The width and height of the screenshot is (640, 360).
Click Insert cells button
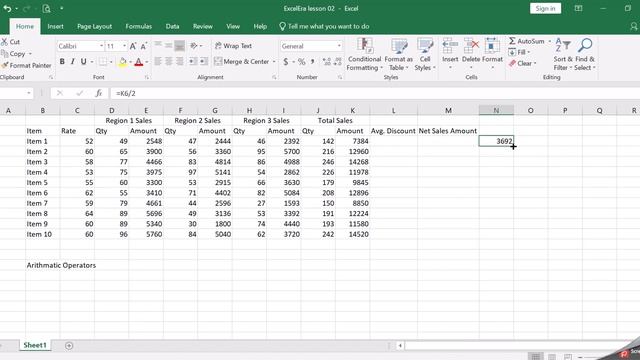point(450,53)
